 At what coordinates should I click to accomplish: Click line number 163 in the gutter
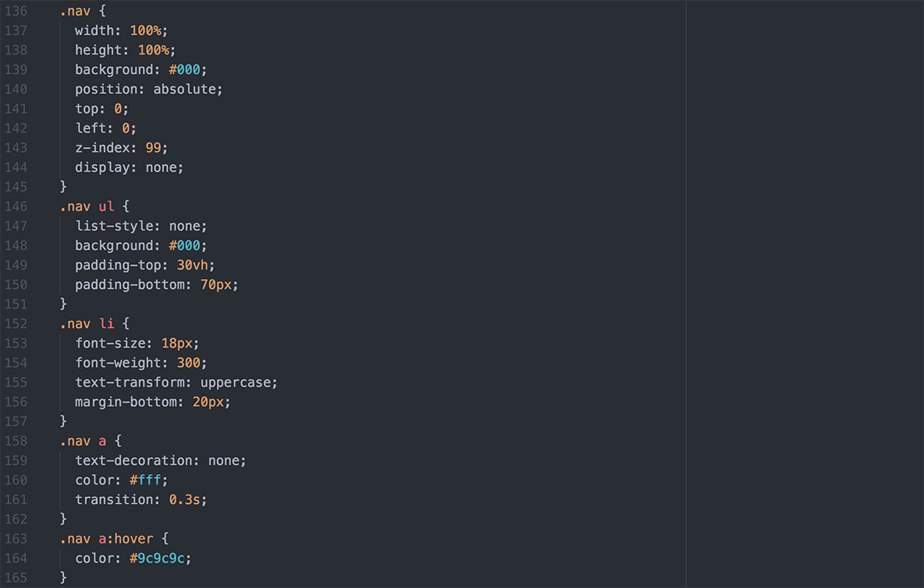pyautogui.click(x=16, y=539)
